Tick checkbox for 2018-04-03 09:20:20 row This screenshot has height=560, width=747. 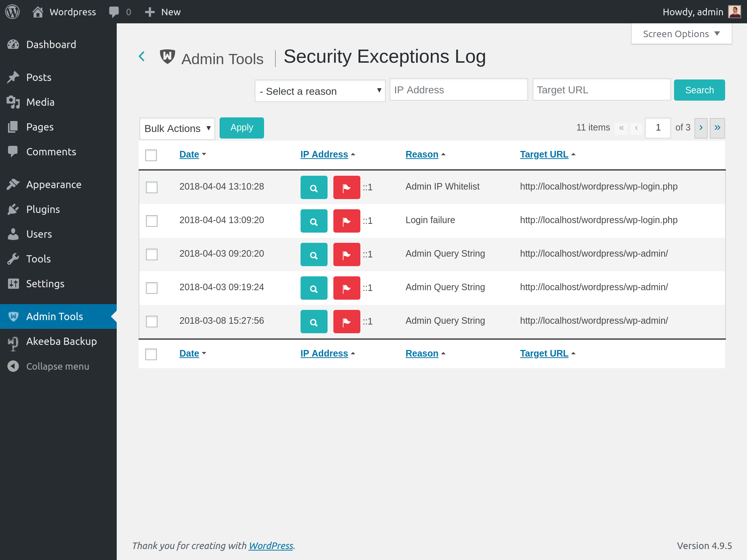click(152, 254)
